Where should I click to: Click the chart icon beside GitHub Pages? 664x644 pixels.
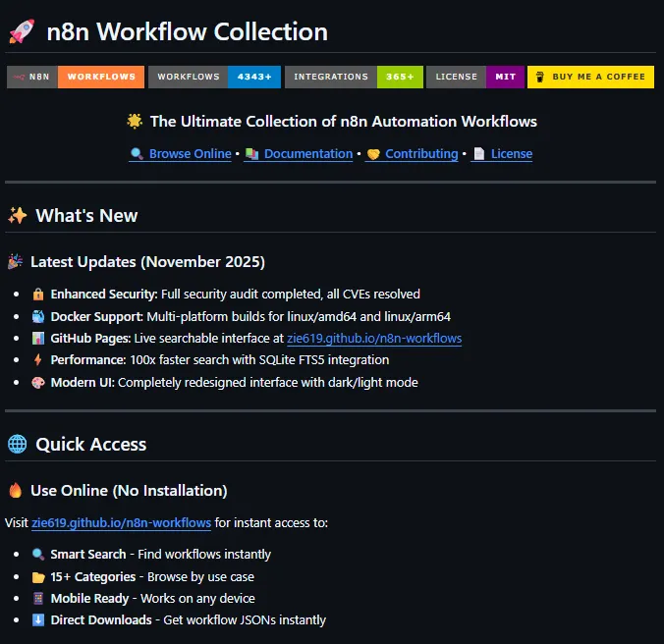[38, 338]
